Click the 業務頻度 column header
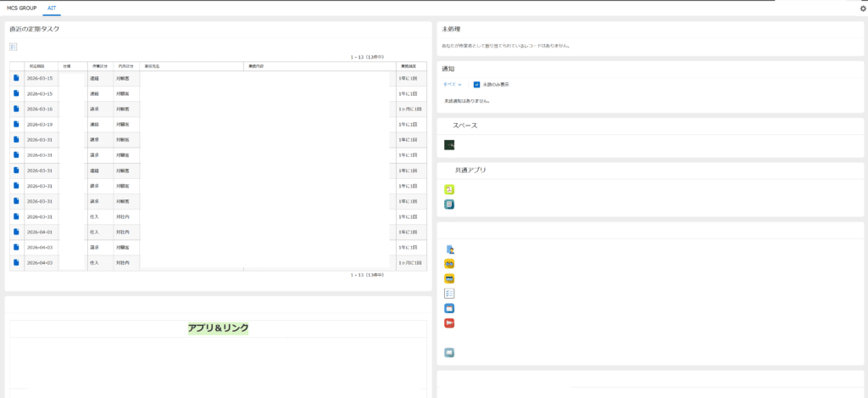This screenshot has width=868, height=398. point(407,65)
